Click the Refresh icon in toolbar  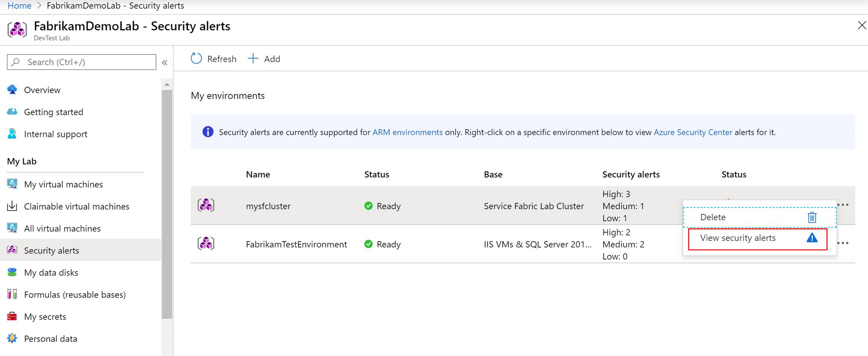(x=196, y=58)
